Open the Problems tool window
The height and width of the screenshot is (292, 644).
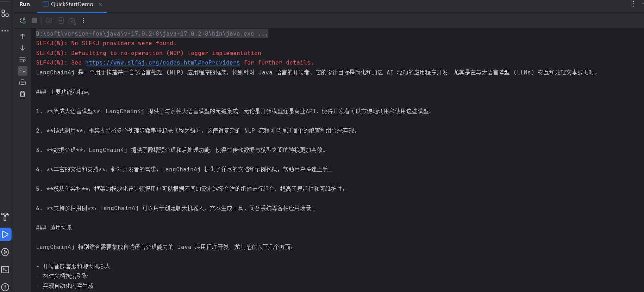(5, 287)
